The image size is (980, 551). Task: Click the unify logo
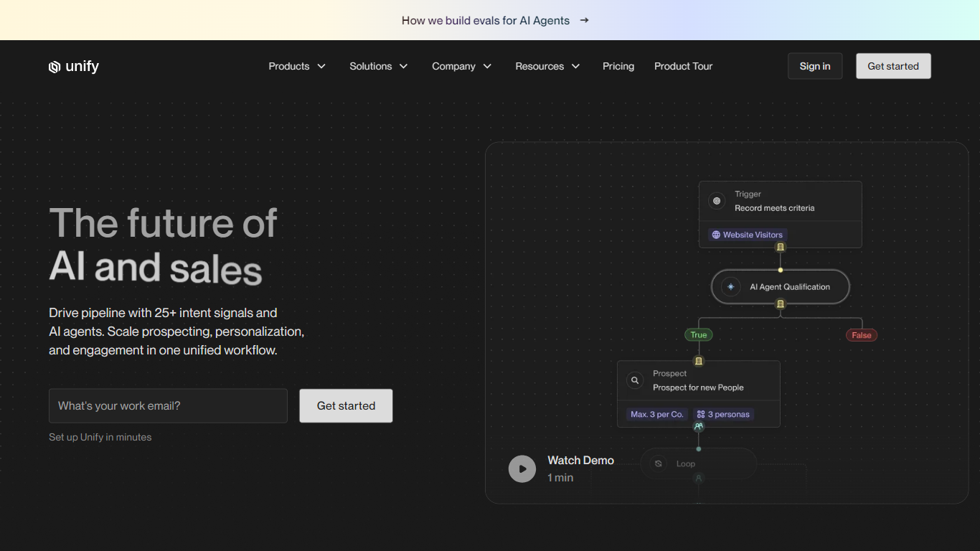(x=74, y=67)
